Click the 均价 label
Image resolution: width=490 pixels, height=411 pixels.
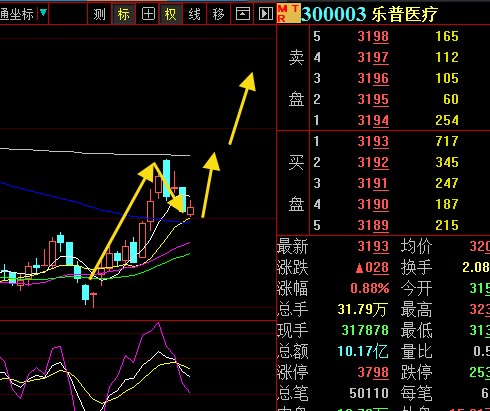416,247
